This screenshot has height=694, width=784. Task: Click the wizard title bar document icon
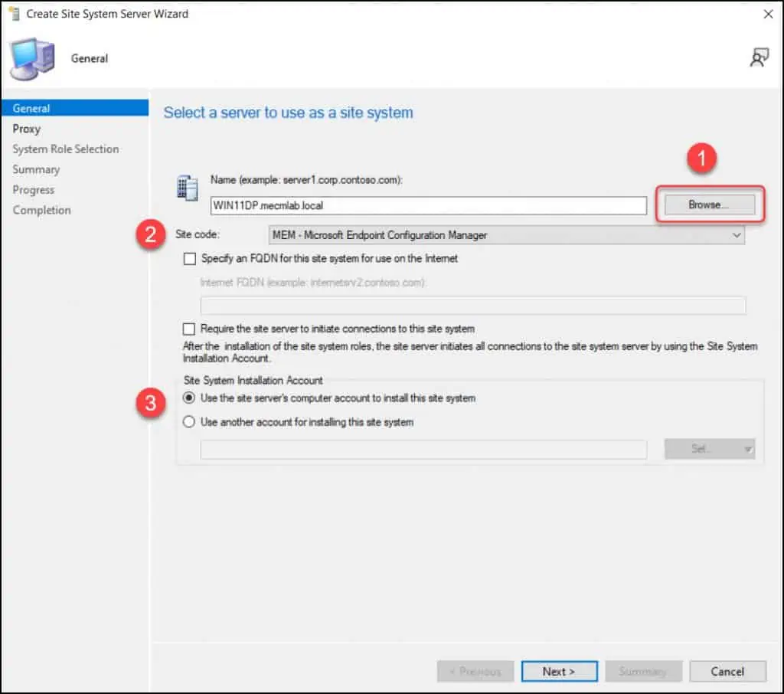point(13,14)
